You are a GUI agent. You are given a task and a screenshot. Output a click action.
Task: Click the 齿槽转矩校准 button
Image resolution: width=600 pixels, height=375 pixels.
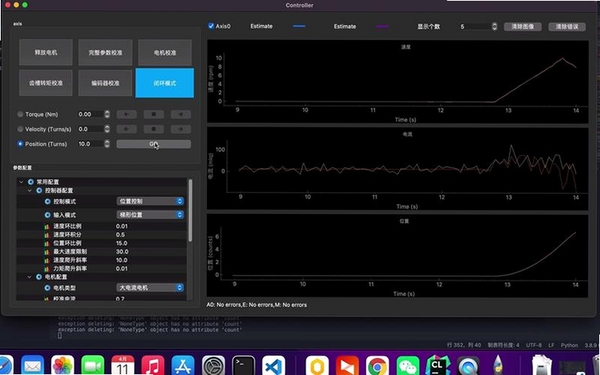pyautogui.click(x=46, y=83)
